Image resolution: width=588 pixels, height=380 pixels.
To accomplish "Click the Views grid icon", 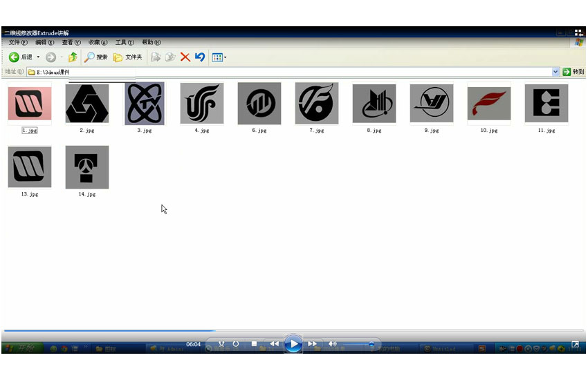I will pyautogui.click(x=217, y=57).
